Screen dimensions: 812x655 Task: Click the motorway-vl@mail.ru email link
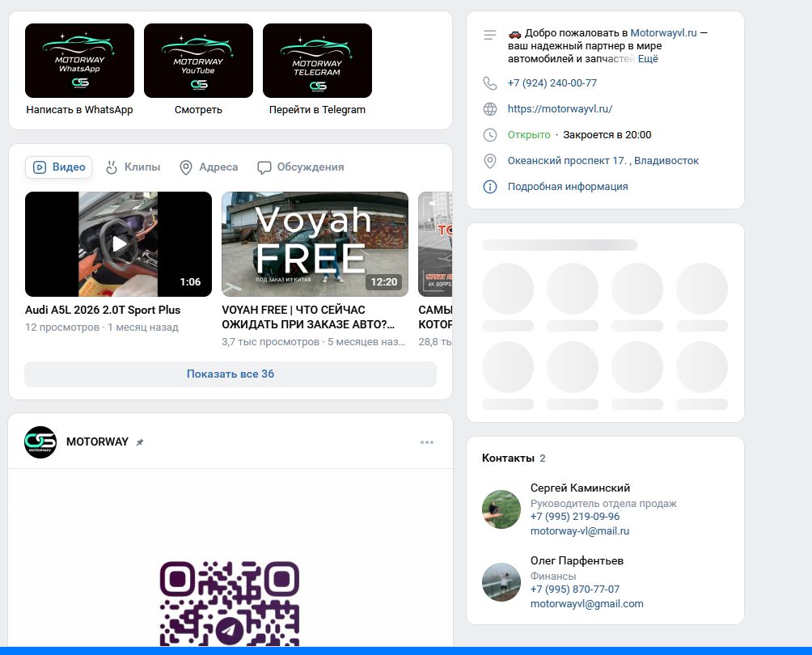point(579,531)
